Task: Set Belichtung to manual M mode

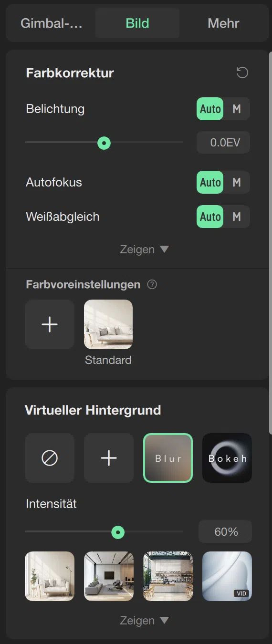Action: (237, 109)
